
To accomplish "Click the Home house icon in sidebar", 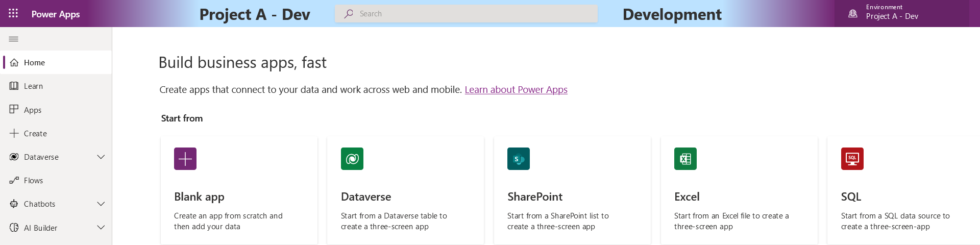I will click(x=14, y=62).
